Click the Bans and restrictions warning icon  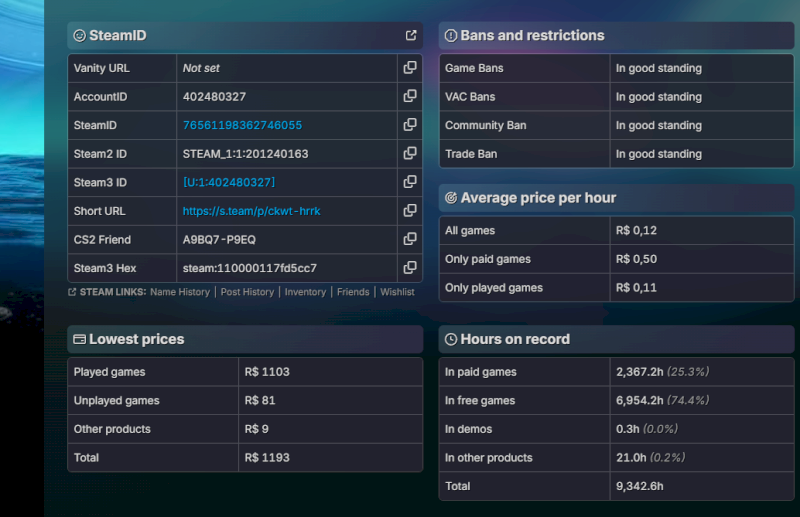click(451, 35)
